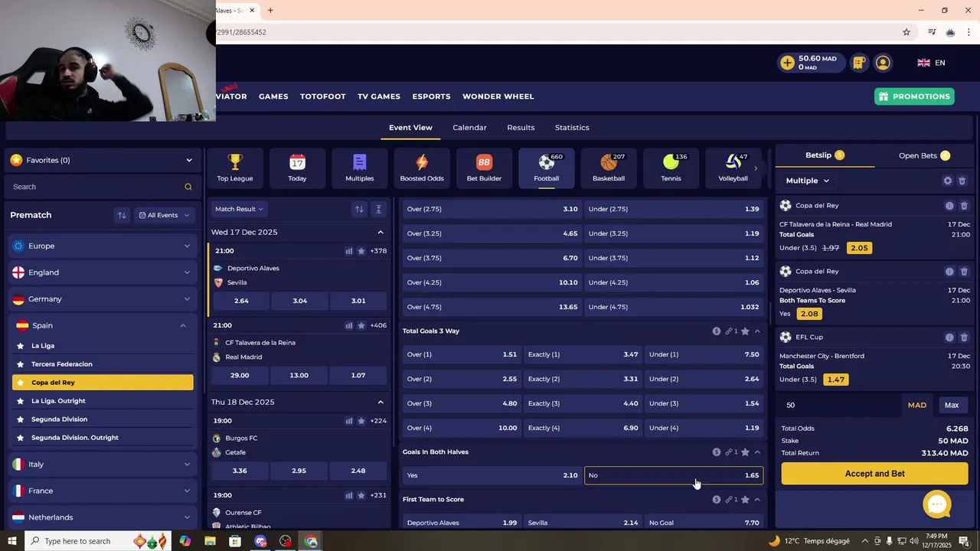The image size is (980, 551).
Task: Click the stake amount input field
Action: (838, 405)
